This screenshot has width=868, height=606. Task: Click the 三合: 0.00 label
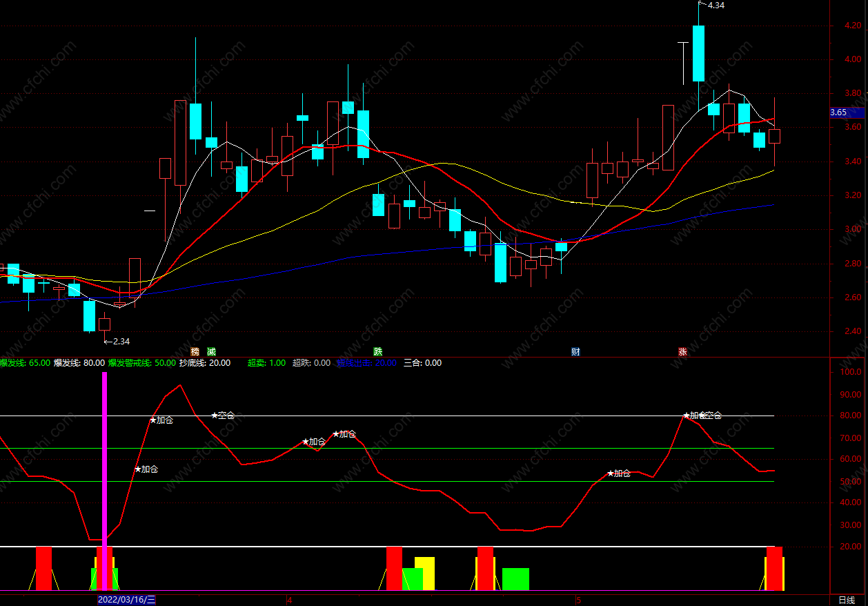point(423,363)
